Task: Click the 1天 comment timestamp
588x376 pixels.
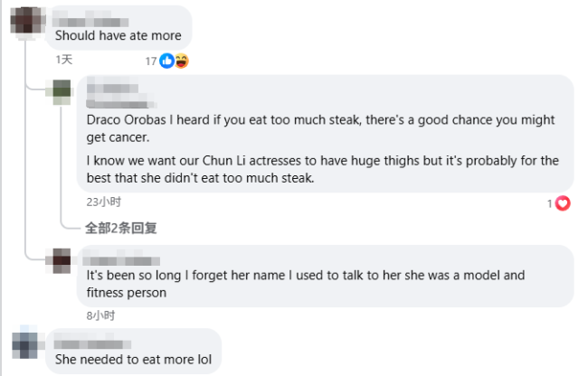Action: click(63, 60)
